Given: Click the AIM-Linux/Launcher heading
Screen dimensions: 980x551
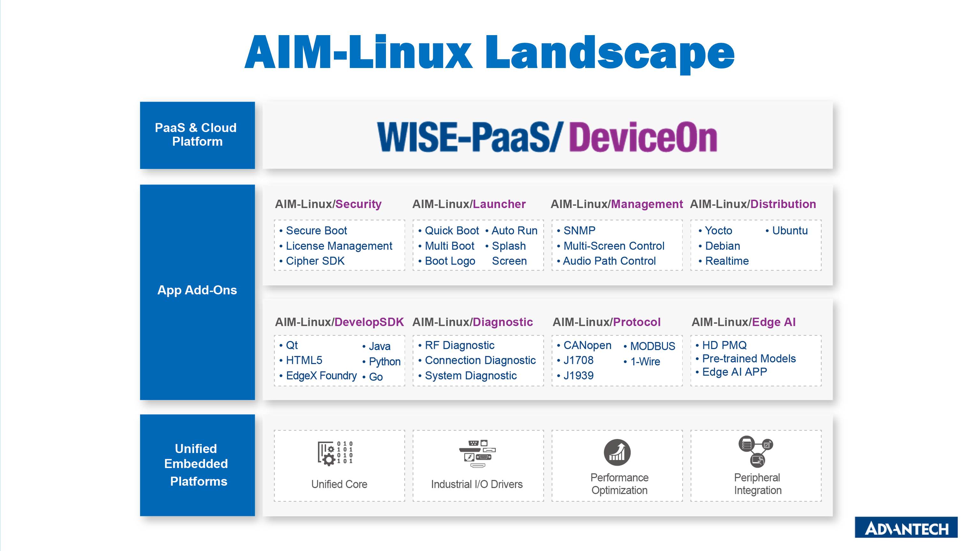Looking at the screenshot, I should pyautogui.click(x=469, y=204).
